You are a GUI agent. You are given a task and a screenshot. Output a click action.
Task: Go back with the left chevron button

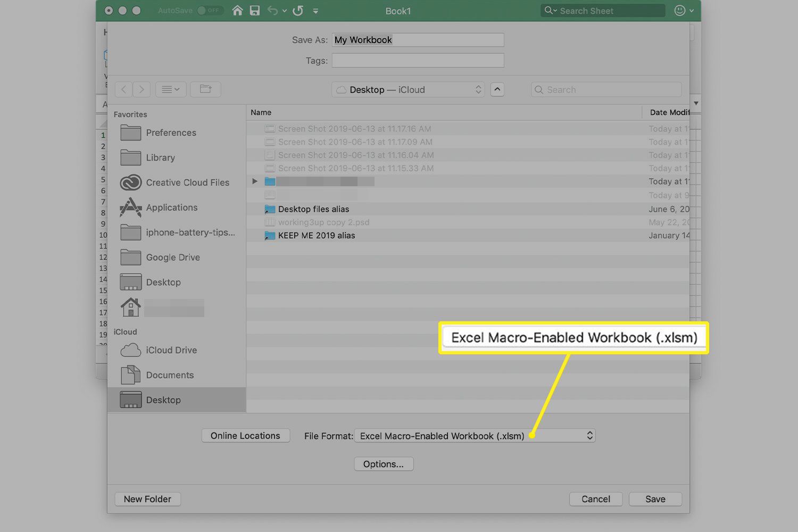click(123, 89)
